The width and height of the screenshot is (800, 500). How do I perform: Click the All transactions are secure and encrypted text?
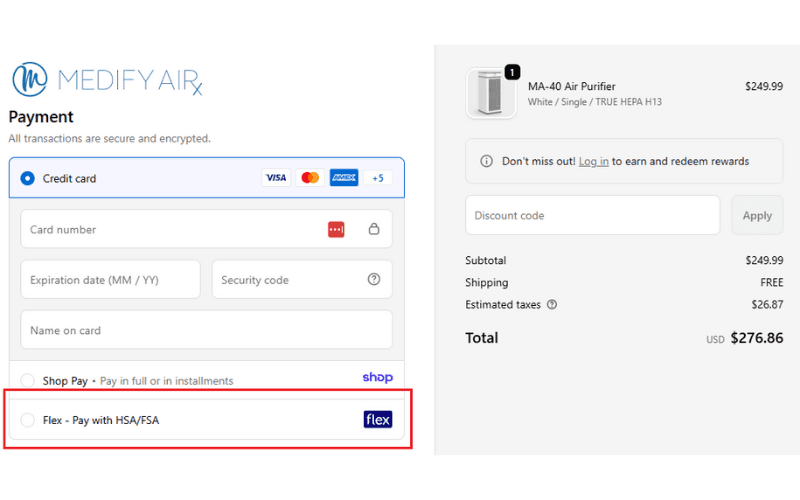109,138
